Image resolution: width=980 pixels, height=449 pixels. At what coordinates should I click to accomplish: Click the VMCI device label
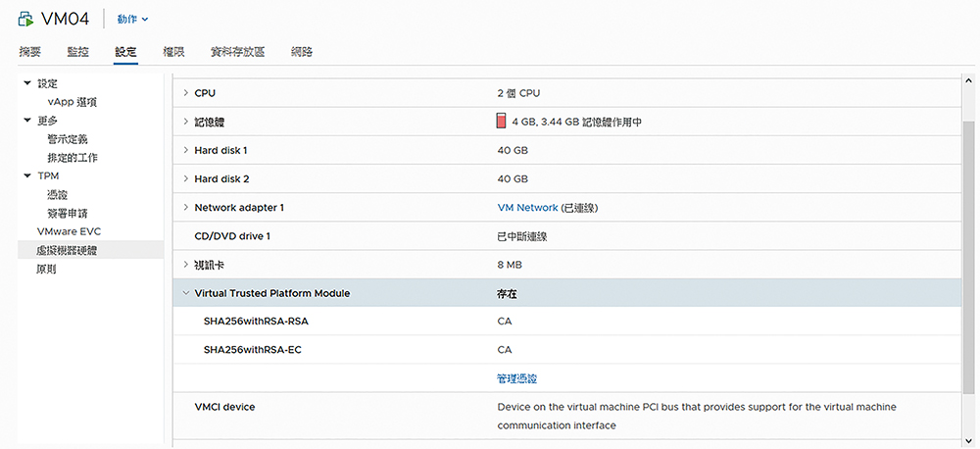coord(225,407)
